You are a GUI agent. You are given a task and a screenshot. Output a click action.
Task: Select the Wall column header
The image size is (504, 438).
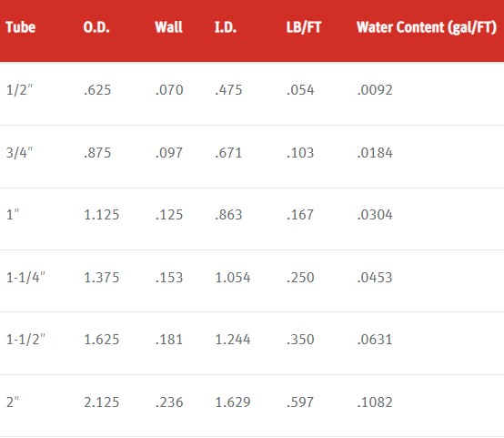click(168, 27)
